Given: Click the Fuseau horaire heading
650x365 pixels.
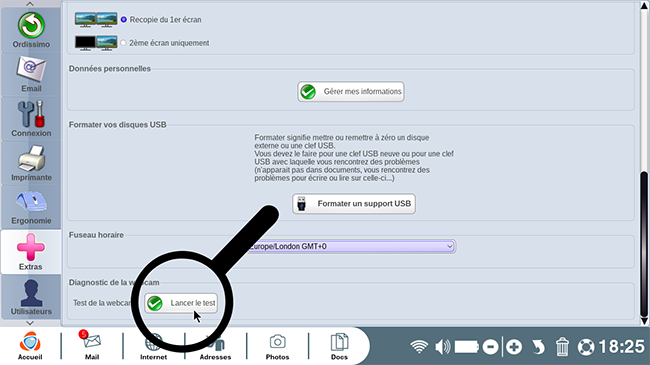Looking at the screenshot, I should (96, 235).
